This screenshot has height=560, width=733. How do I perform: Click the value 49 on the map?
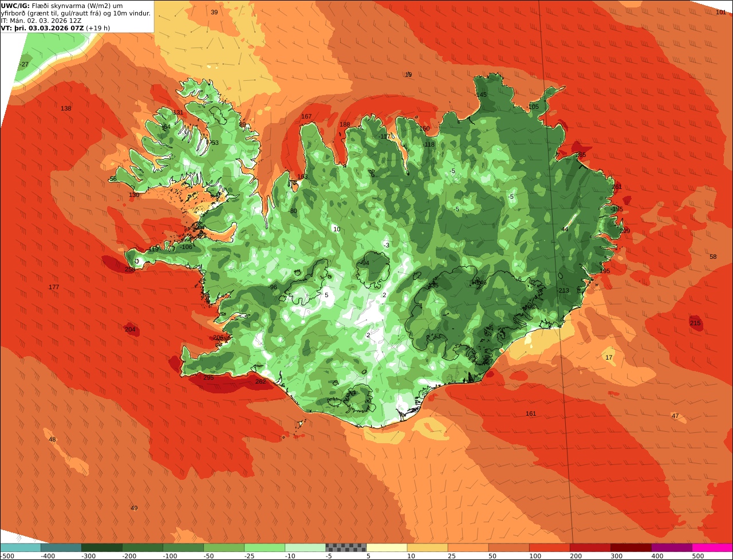click(134, 508)
